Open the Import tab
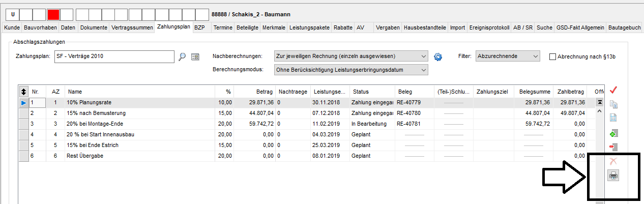 point(457,27)
